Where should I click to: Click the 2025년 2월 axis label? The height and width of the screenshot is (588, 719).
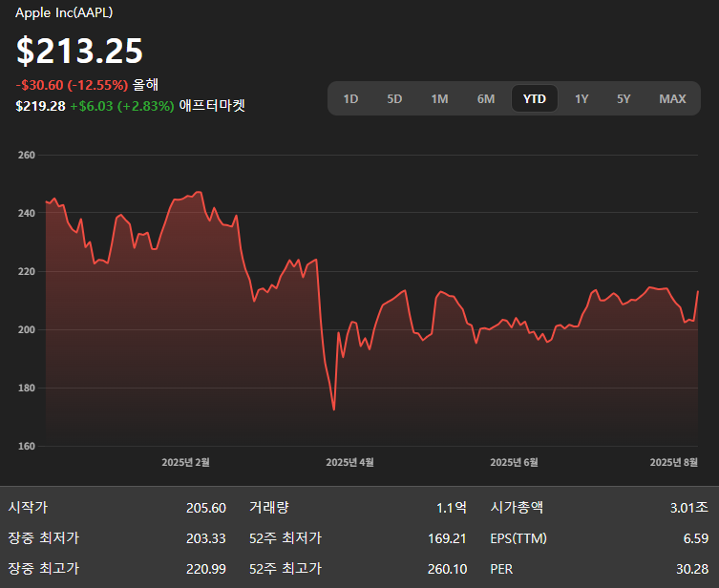pyautogui.click(x=185, y=462)
